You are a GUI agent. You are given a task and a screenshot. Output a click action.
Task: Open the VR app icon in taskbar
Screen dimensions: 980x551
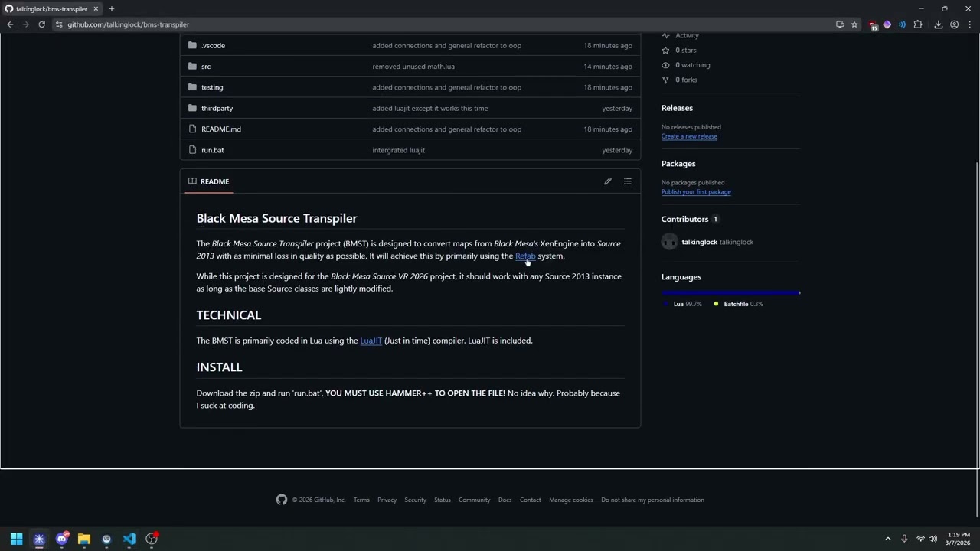pos(106,539)
